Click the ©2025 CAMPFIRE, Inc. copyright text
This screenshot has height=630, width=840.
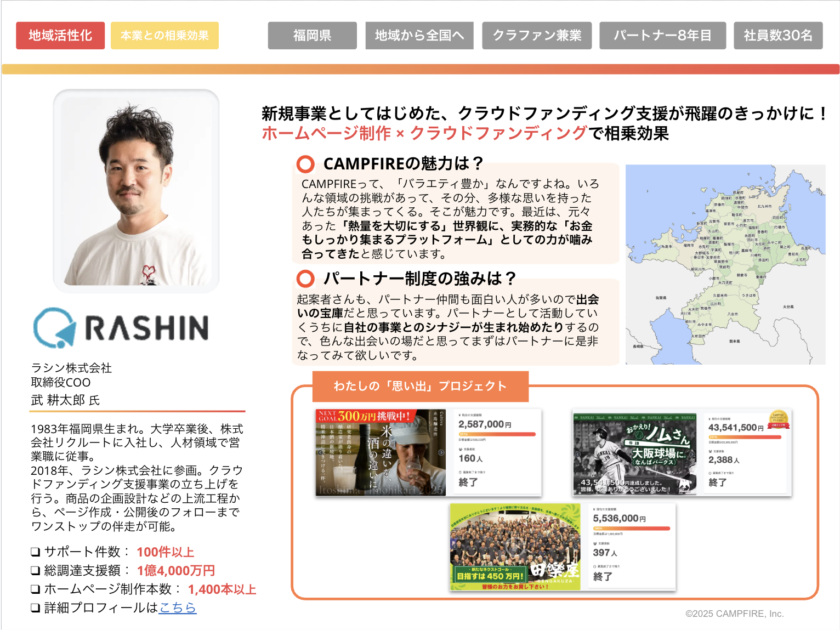point(735,614)
